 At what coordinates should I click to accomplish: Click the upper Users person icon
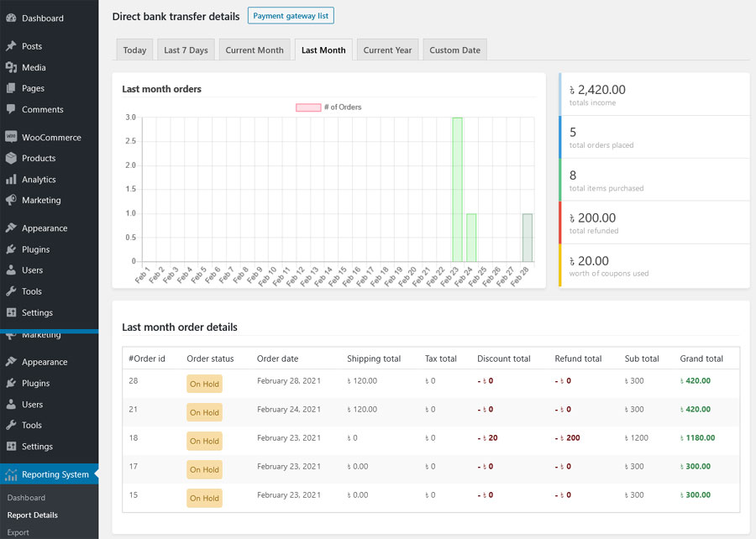point(11,270)
